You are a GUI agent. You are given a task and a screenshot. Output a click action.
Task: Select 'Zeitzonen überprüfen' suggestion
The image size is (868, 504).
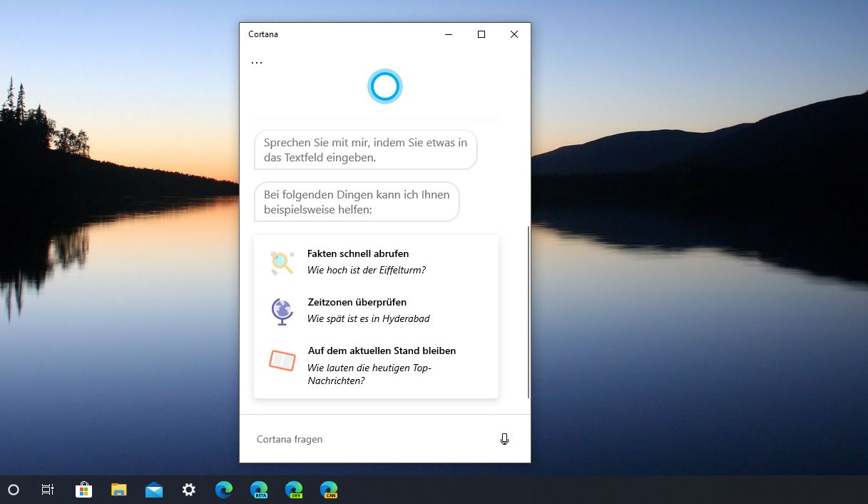click(357, 302)
